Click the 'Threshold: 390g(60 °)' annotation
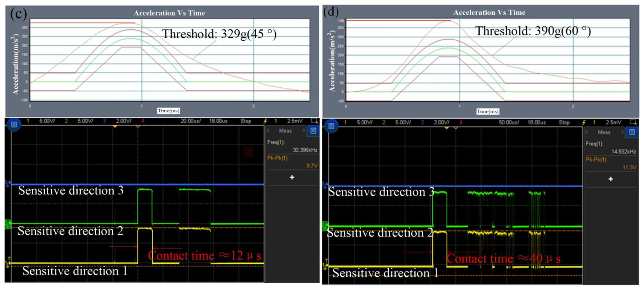Image resolution: width=644 pixels, height=290 pixels. click(x=533, y=31)
